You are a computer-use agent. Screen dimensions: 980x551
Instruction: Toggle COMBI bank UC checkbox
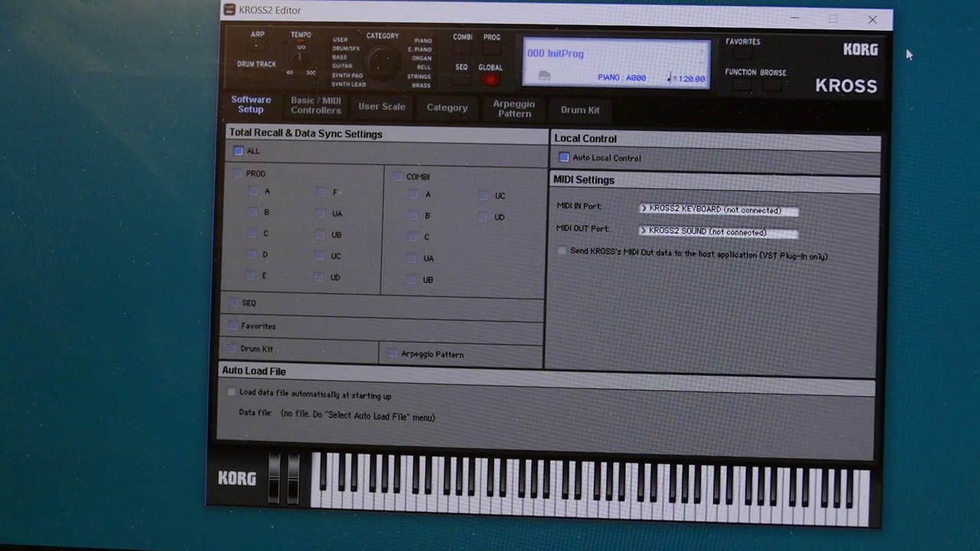coord(483,196)
